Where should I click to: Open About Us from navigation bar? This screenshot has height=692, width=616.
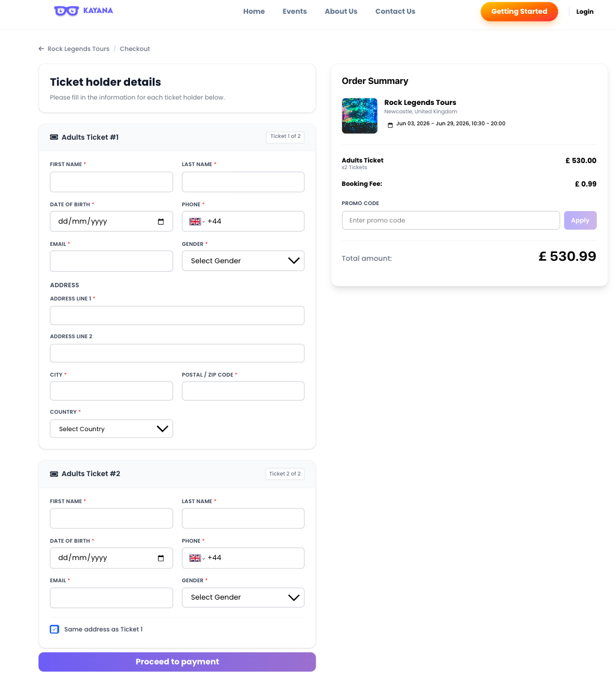click(x=341, y=11)
